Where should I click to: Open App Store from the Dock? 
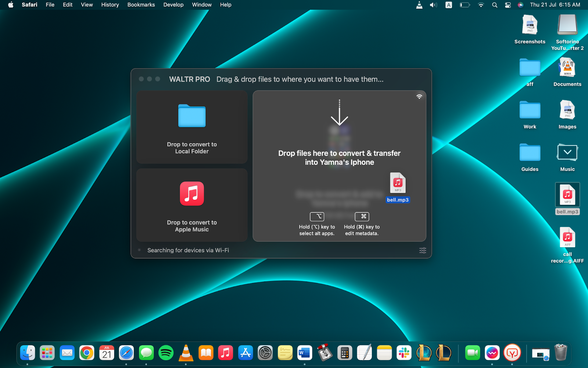point(245,353)
